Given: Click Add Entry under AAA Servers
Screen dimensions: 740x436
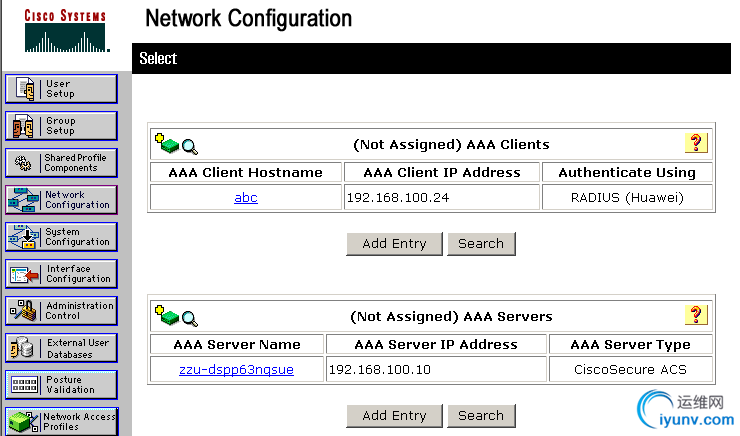Looking at the screenshot, I should (395, 415).
